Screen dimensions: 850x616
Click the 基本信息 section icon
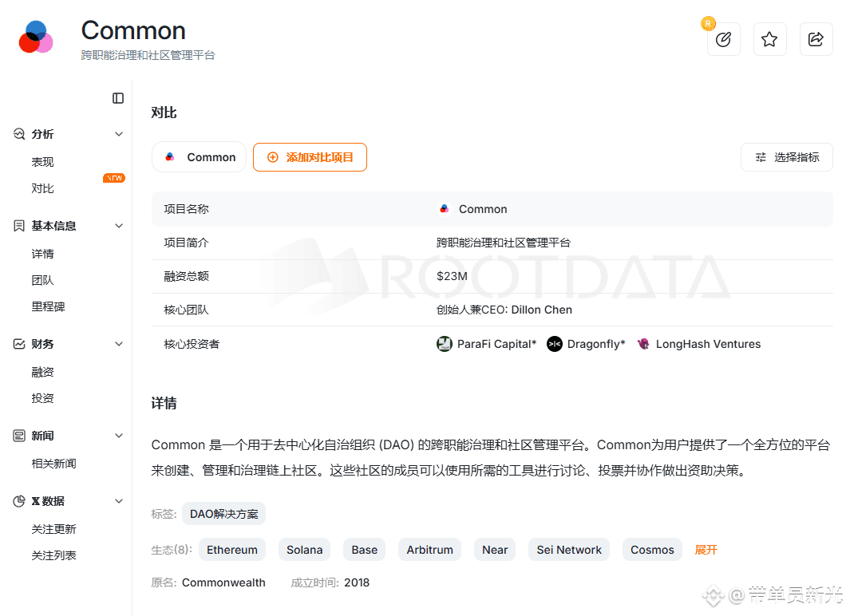pos(19,226)
